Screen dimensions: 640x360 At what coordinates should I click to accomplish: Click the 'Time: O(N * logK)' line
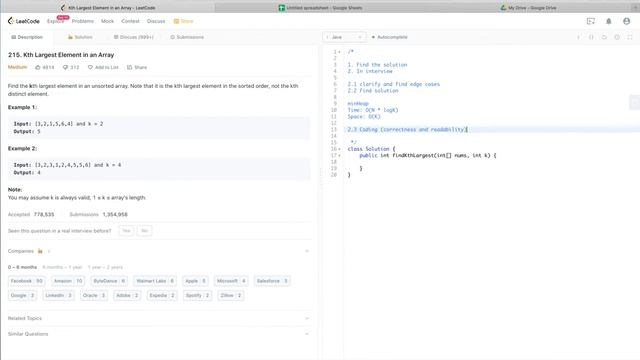coord(373,110)
